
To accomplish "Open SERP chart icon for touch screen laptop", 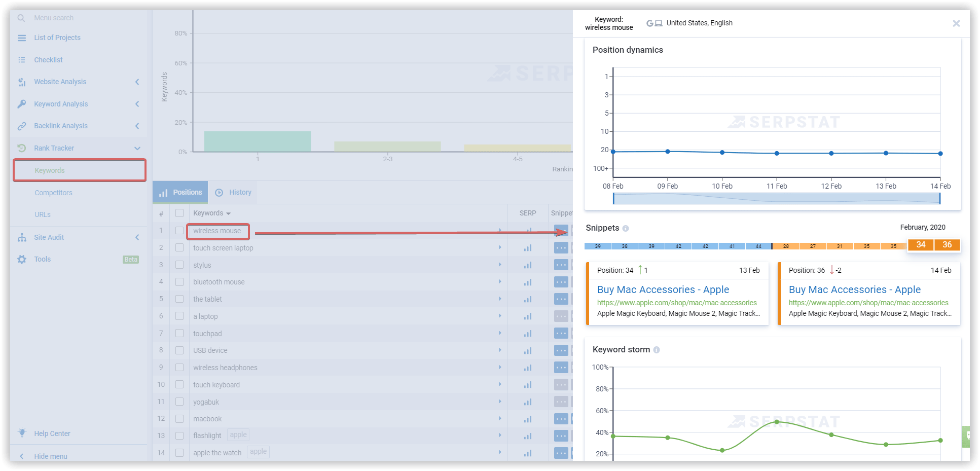I will pos(528,248).
